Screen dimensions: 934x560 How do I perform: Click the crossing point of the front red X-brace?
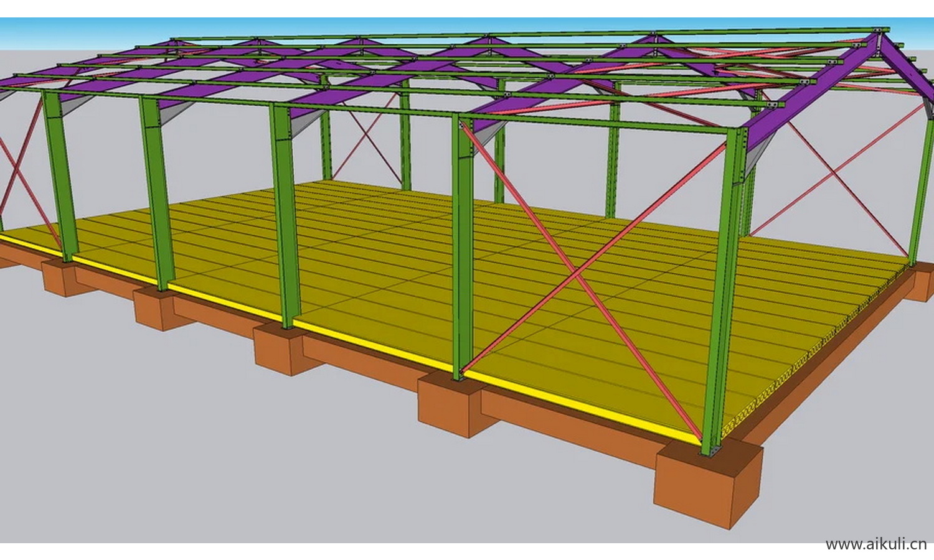[577, 273]
